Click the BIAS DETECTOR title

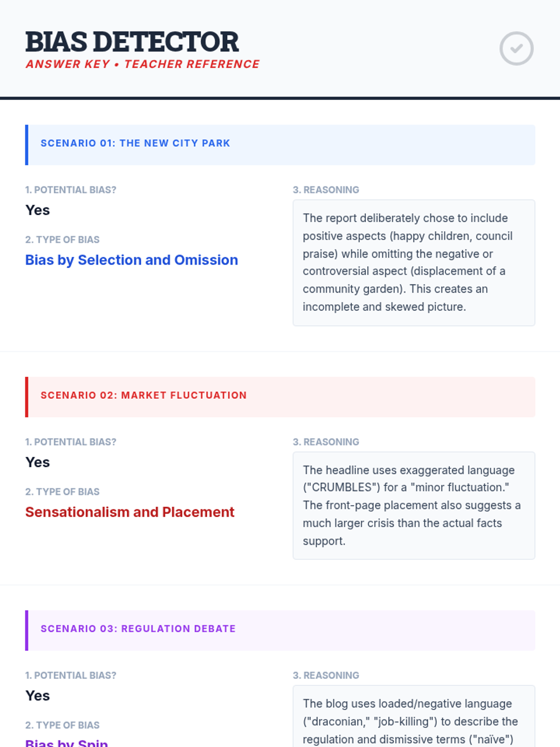pos(132,42)
